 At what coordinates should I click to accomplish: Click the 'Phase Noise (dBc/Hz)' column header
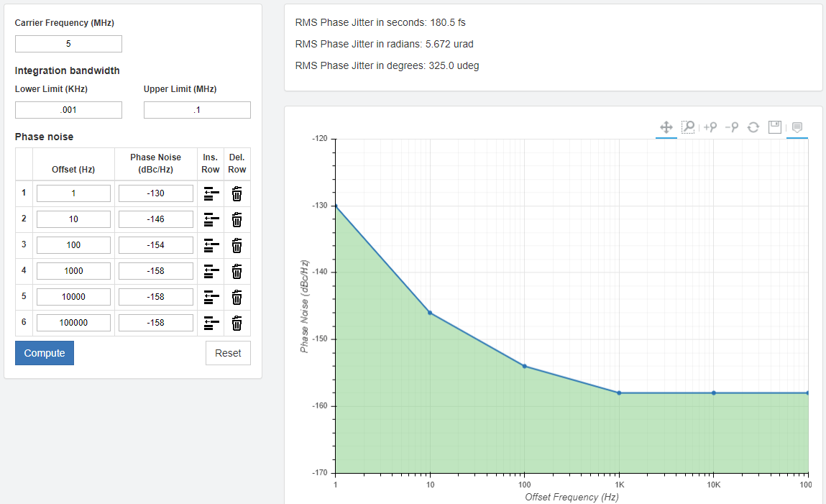(156, 163)
